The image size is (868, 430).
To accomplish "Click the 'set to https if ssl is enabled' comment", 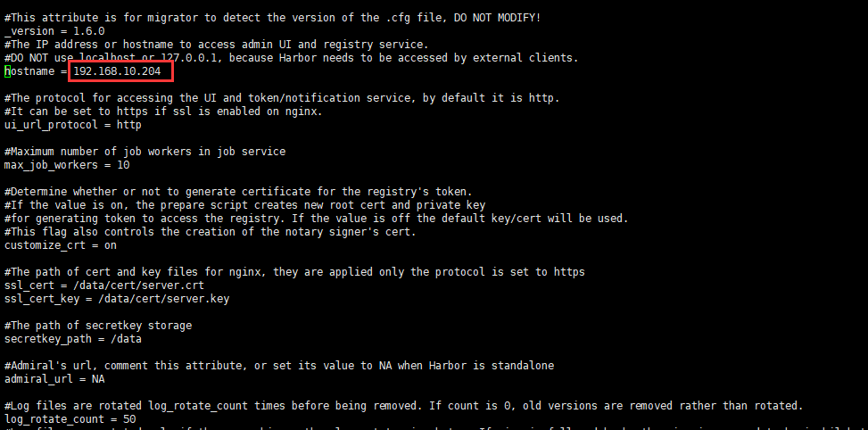I will coord(176,112).
